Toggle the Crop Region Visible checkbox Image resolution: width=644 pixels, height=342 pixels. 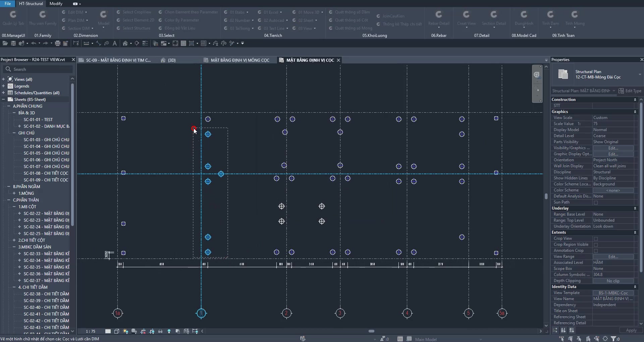pos(596,245)
